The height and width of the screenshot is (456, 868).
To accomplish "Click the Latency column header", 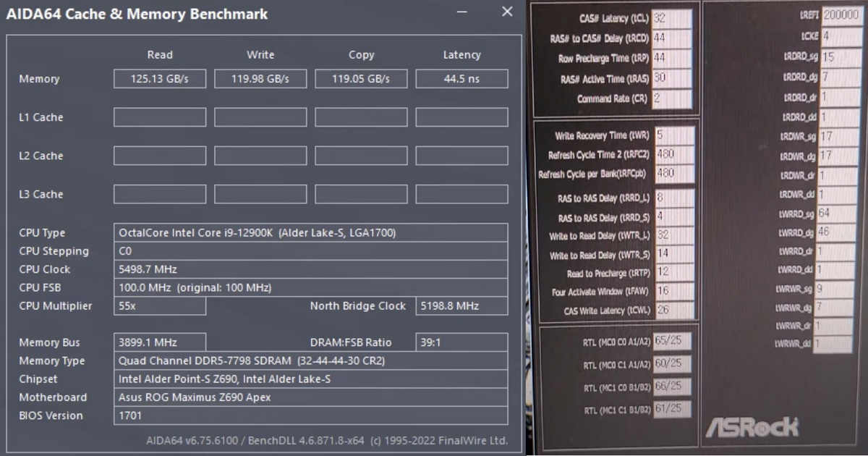I will [461, 55].
